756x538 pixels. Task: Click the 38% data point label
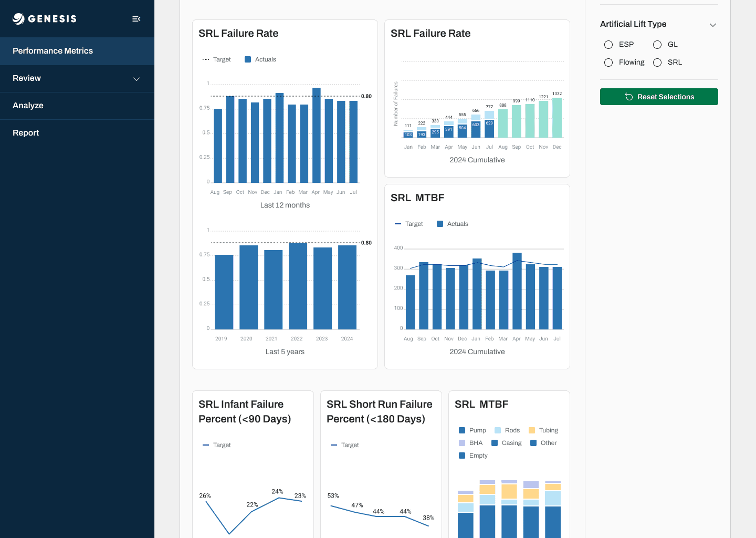point(428,518)
